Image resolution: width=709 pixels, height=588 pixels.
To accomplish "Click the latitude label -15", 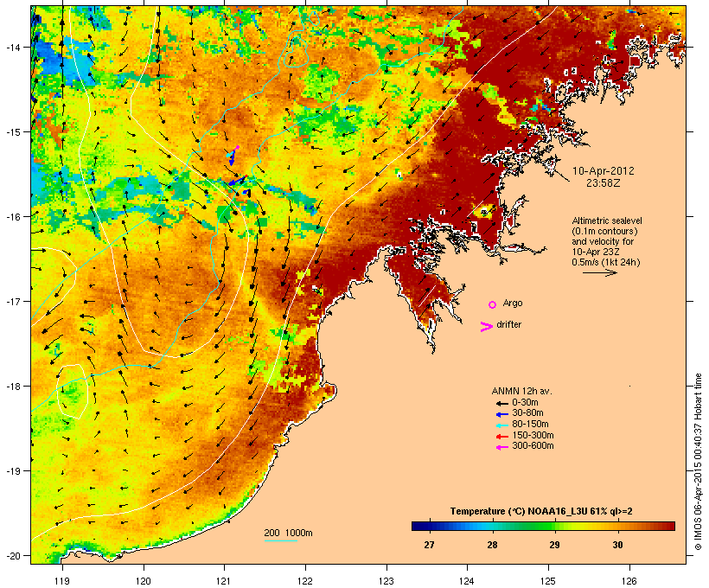I will pyautogui.click(x=12, y=131).
